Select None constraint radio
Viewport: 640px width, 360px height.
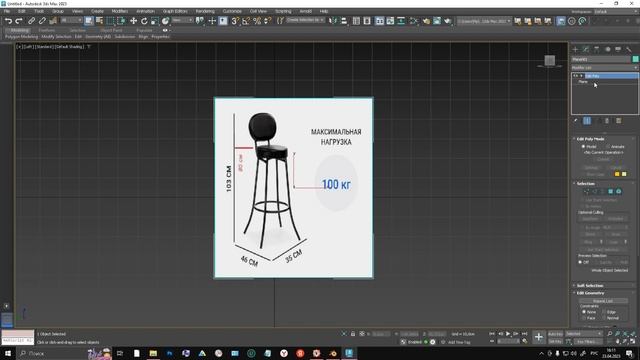point(584,312)
